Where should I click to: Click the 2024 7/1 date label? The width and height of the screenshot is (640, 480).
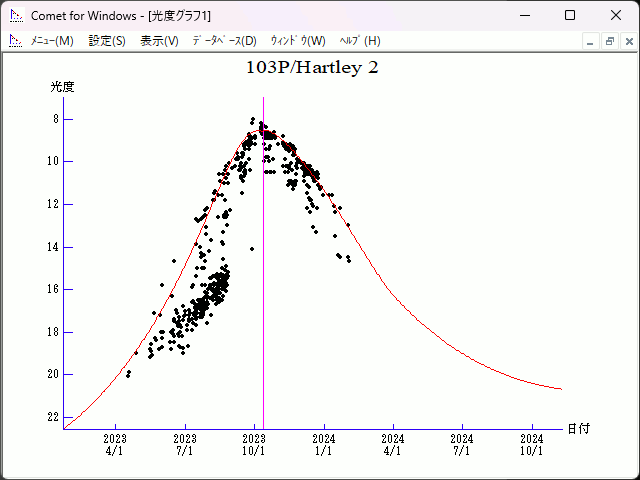[462, 445]
